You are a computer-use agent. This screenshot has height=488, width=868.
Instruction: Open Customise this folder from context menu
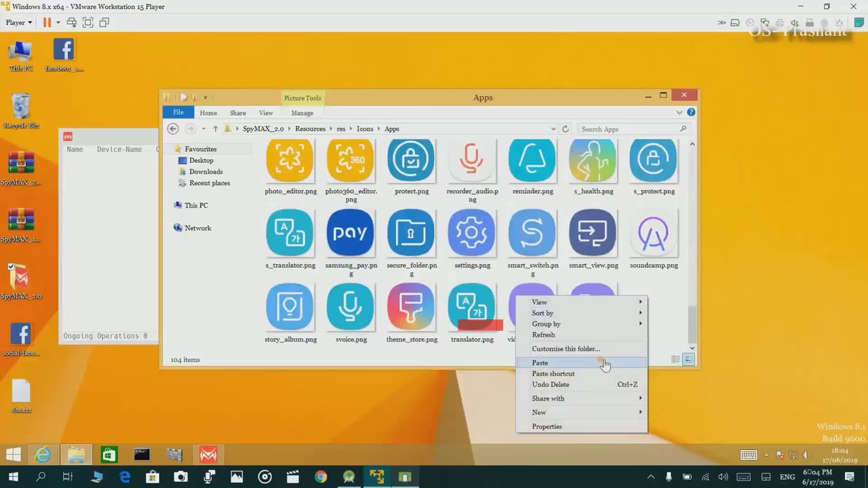pyautogui.click(x=581, y=348)
